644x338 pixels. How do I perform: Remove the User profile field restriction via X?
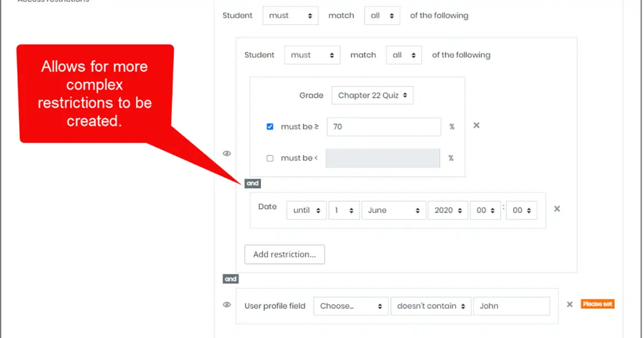(x=569, y=304)
